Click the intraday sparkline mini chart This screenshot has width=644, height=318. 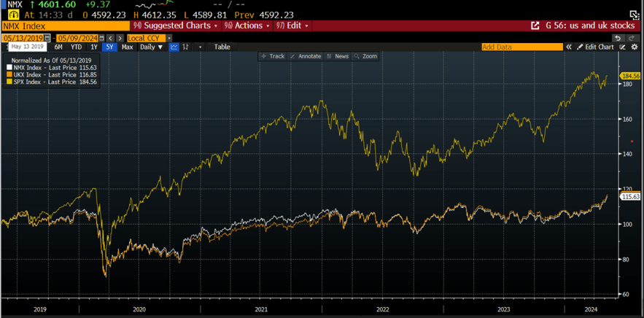[153, 5]
